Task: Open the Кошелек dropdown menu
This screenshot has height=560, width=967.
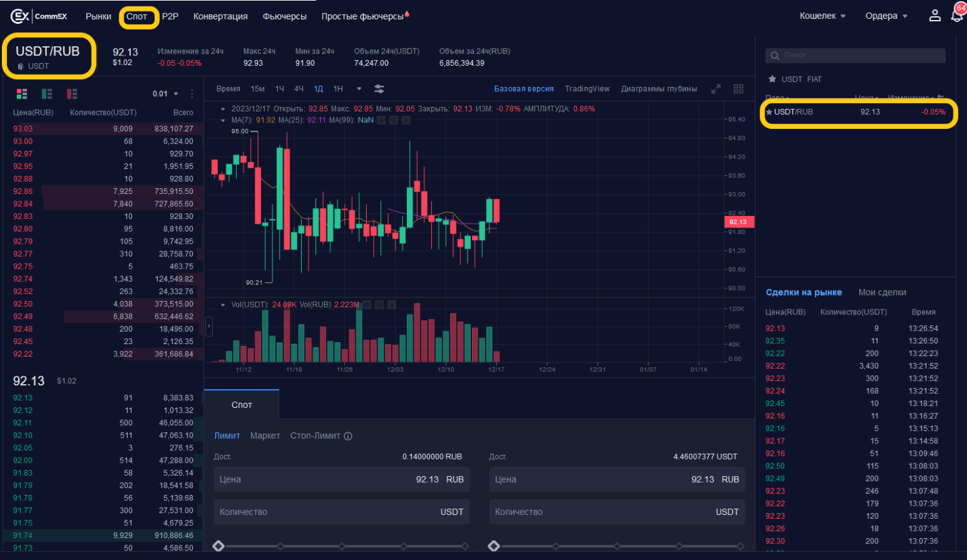Action: (823, 16)
